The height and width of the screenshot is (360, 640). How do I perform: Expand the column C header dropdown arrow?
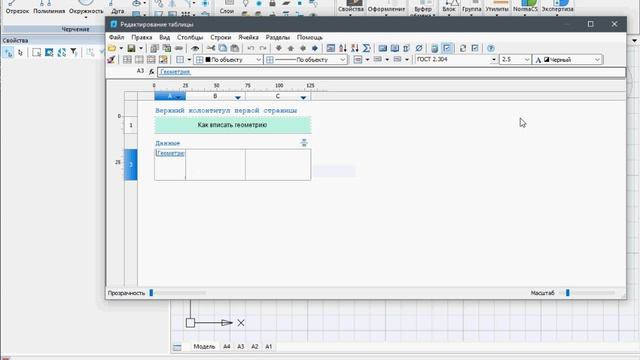[303, 97]
